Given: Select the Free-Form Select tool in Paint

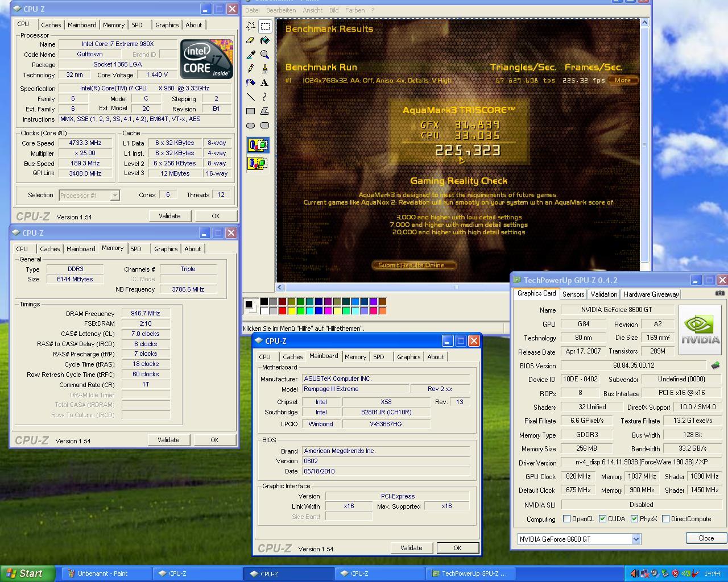Looking at the screenshot, I should [x=251, y=26].
